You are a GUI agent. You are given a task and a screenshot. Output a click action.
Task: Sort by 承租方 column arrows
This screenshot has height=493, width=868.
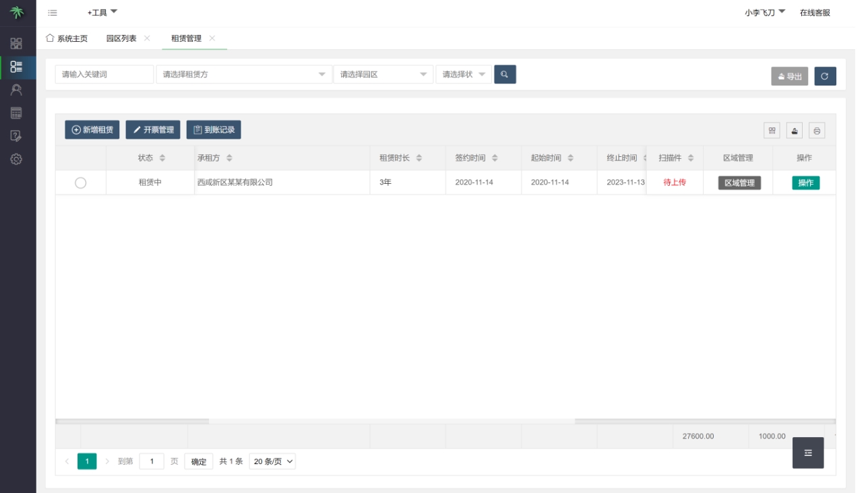point(229,158)
